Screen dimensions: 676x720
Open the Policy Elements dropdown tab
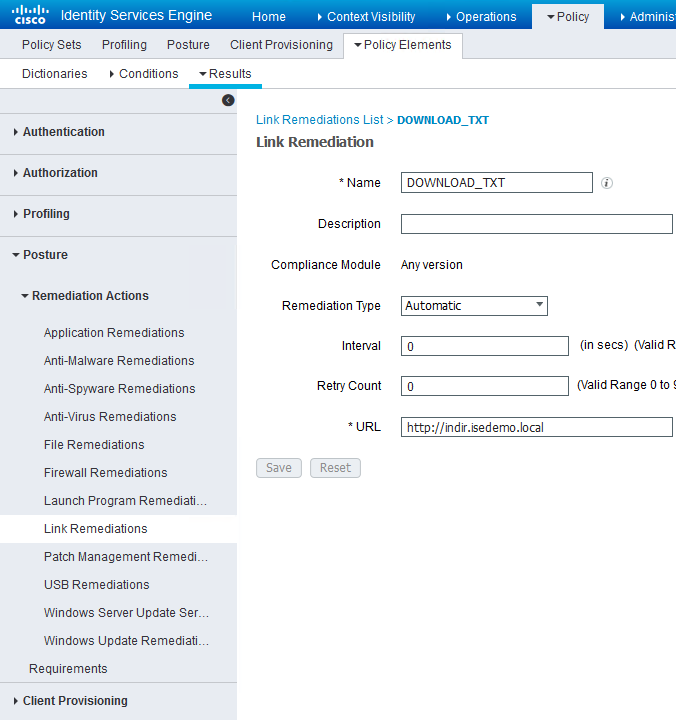pos(403,45)
